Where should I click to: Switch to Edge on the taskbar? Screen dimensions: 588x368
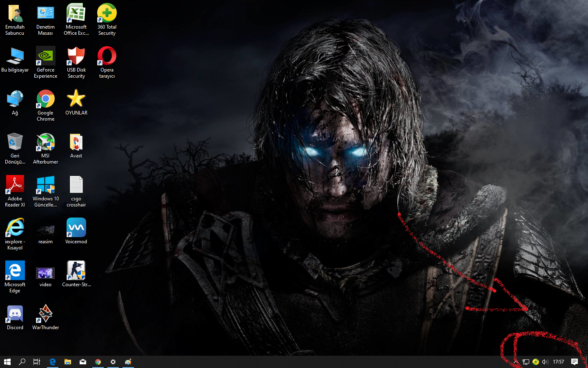(53, 362)
